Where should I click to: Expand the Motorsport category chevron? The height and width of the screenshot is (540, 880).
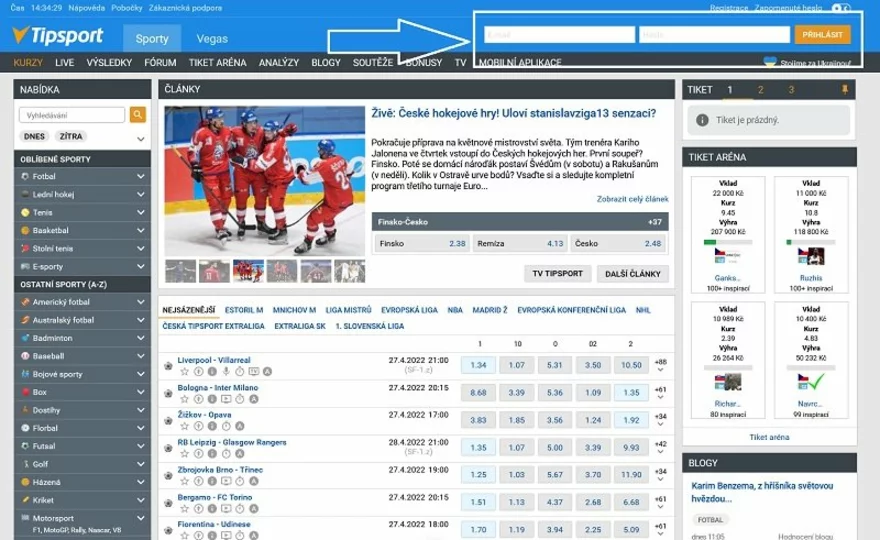coord(140,518)
